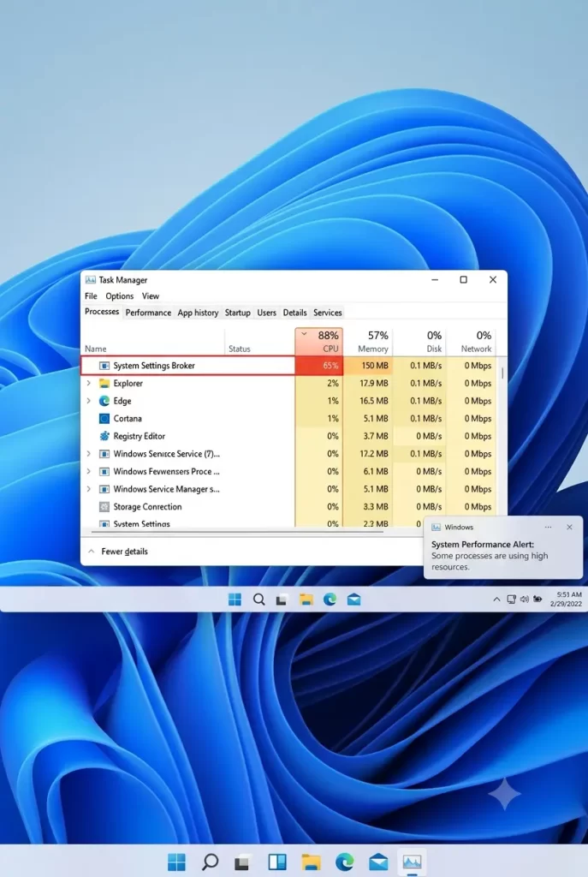Expand the Windows Service Manager group
588x877 pixels.
89,489
